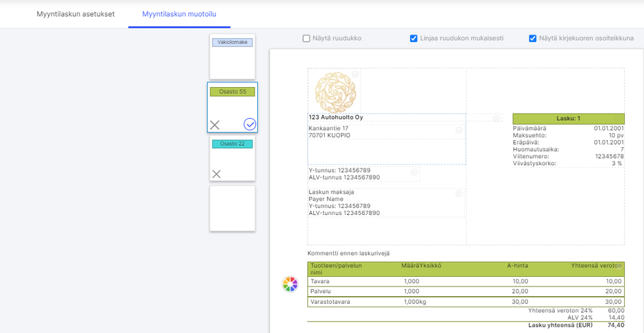
Task: Click the Payer Name text
Action: coord(326,199)
